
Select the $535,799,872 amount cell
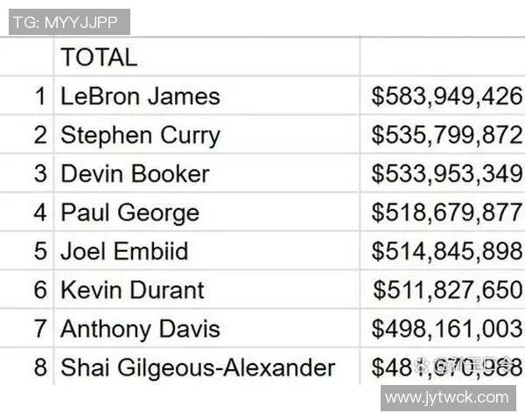[446, 136]
